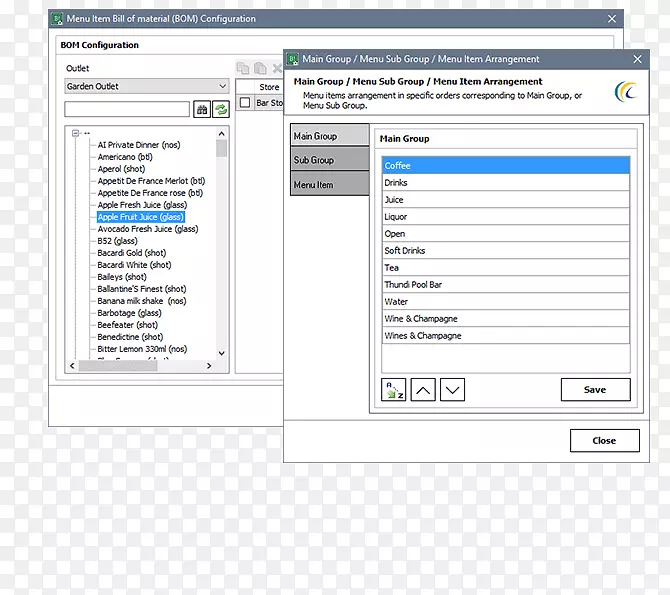Tick the Bar Store row checkbox
The image size is (670, 595).
[x=245, y=103]
